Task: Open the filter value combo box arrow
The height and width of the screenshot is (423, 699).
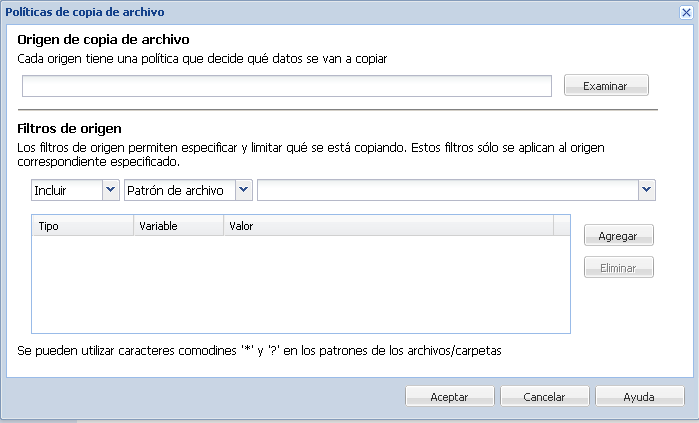Action: click(x=647, y=190)
